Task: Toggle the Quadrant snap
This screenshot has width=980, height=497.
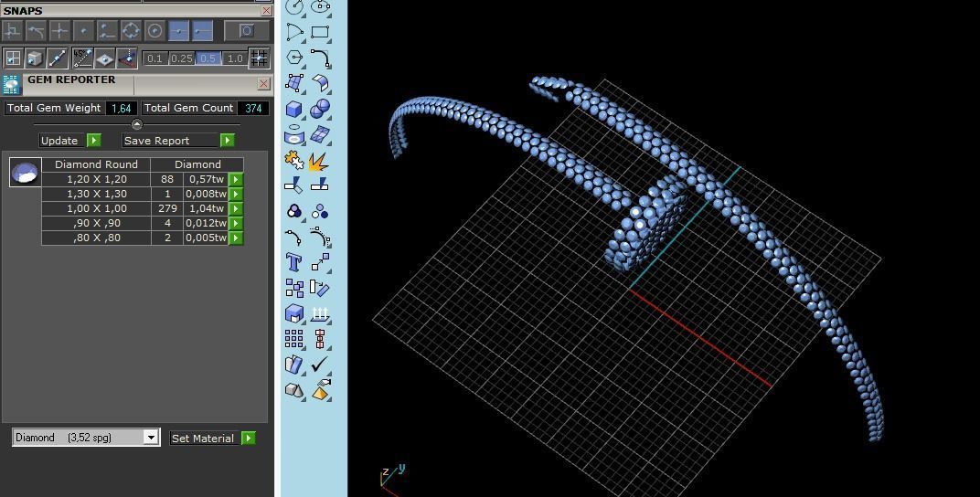Action: 131,30
